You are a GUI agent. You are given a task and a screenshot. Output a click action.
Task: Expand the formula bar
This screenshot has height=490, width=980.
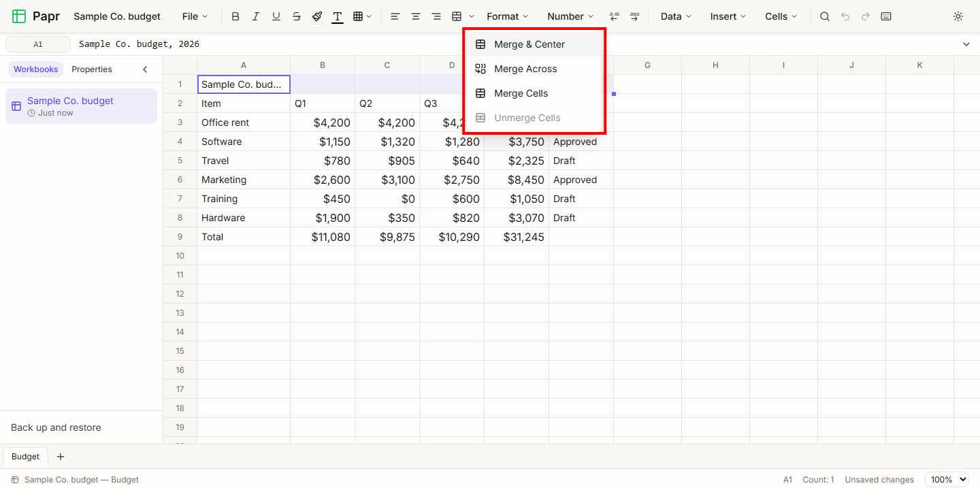[x=966, y=44]
